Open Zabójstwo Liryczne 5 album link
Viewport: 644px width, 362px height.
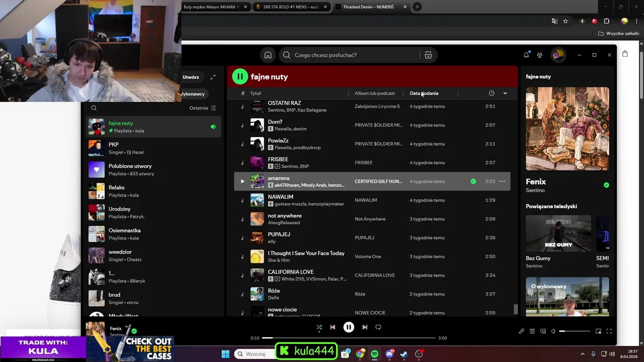[x=377, y=107]
